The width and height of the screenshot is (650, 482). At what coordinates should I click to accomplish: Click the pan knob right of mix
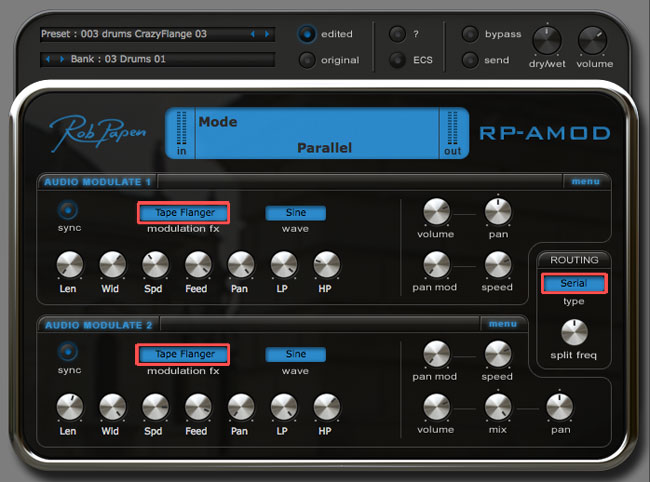[x=560, y=407]
